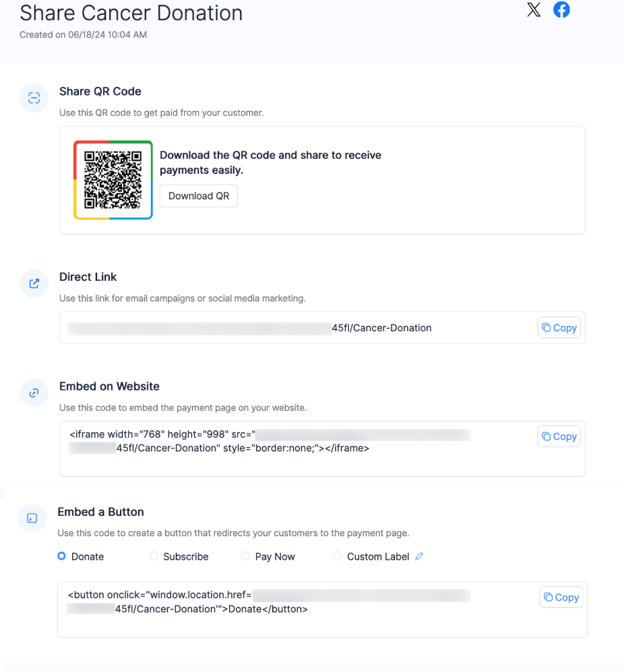The width and height of the screenshot is (624, 672).
Task: Open the Custom Label edit pencil
Action: [419, 556]
